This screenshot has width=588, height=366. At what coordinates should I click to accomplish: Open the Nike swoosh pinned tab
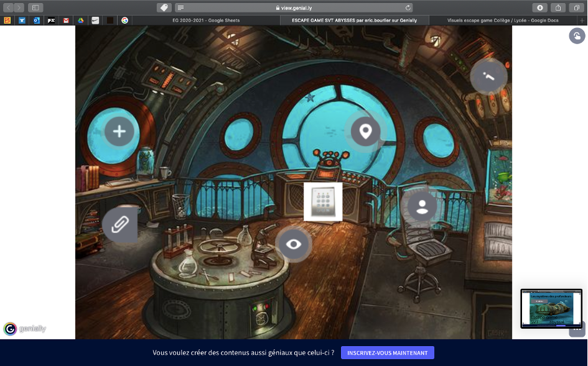coord(95,21)
